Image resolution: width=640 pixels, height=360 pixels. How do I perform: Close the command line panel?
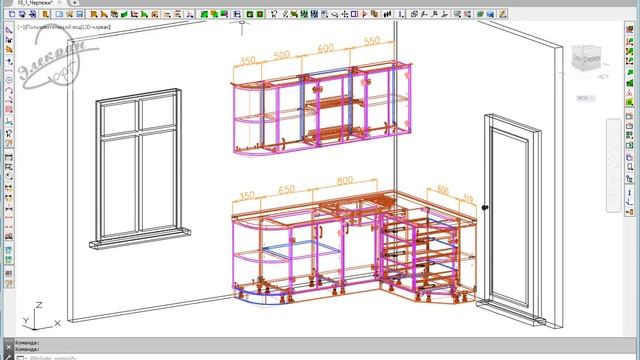tap(9, 347)
